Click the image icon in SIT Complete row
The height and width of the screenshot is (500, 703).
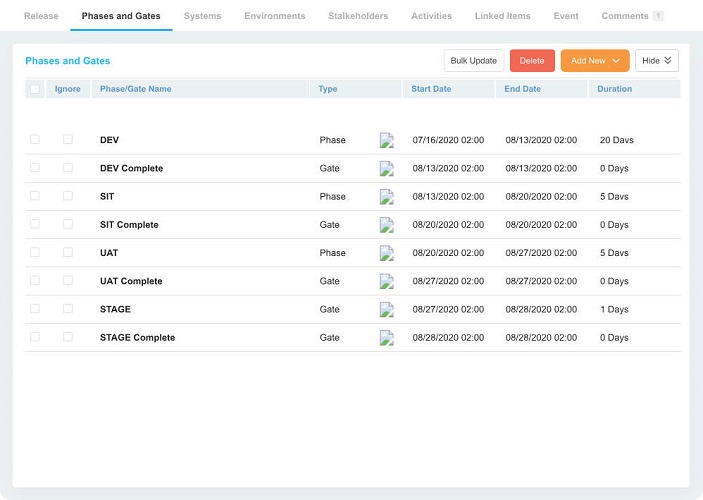(386, 225)
